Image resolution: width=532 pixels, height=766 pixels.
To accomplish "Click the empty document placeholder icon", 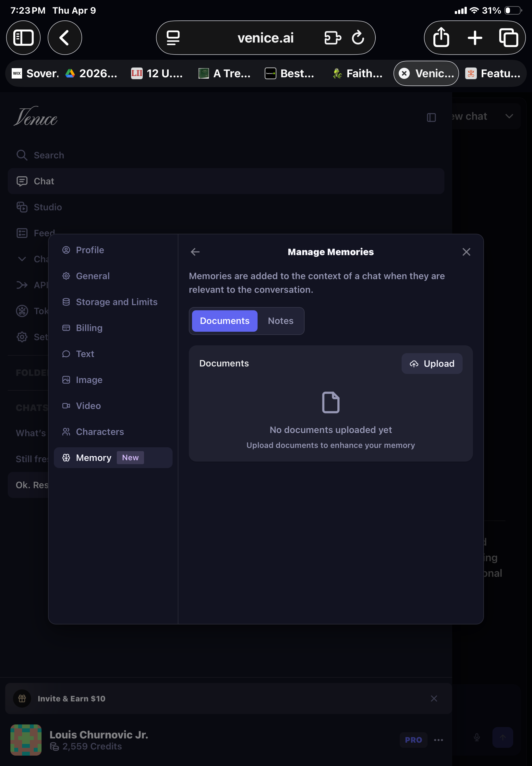I will tap(331, 402).
